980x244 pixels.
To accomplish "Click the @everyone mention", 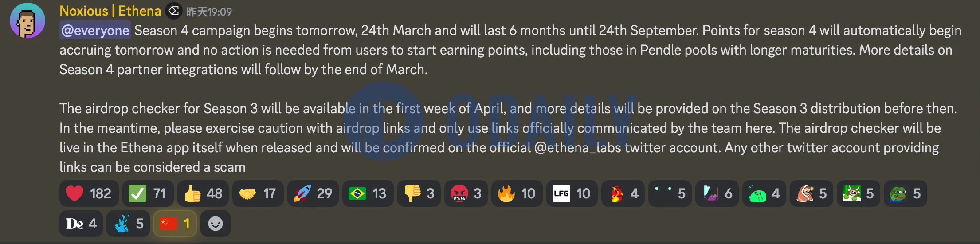I will (95, 30).
